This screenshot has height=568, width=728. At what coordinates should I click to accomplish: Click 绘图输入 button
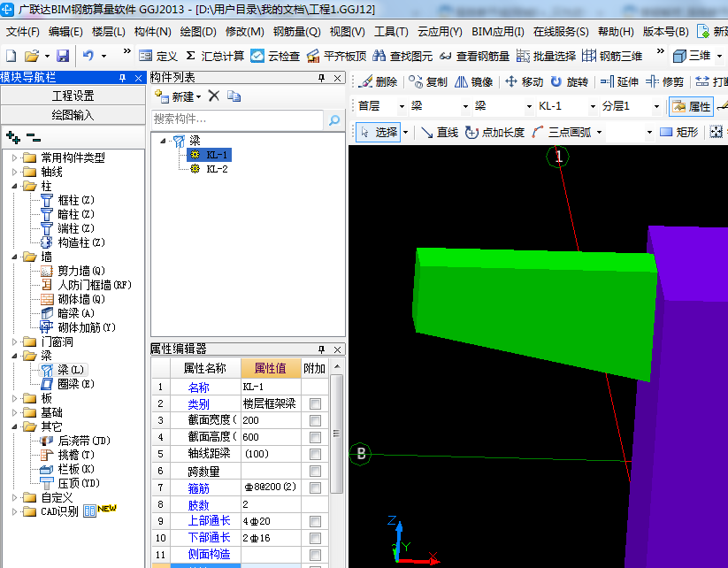pyautogui.click(x=73, y=115)
